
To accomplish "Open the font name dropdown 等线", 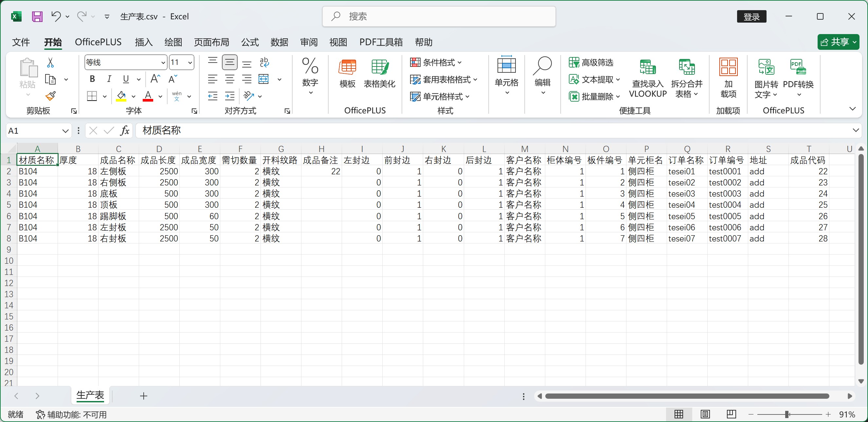I will click(x=163, y=62).
